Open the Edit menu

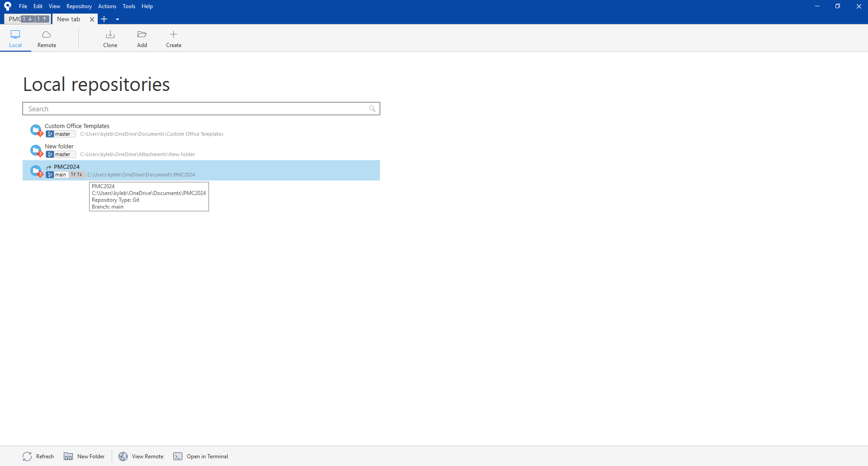[38, 6]
